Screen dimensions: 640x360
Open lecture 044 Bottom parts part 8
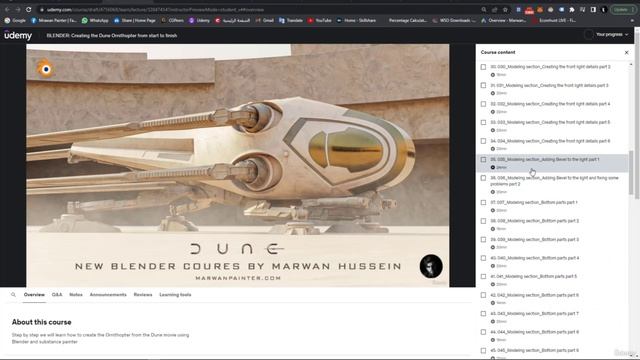[552, 336]
